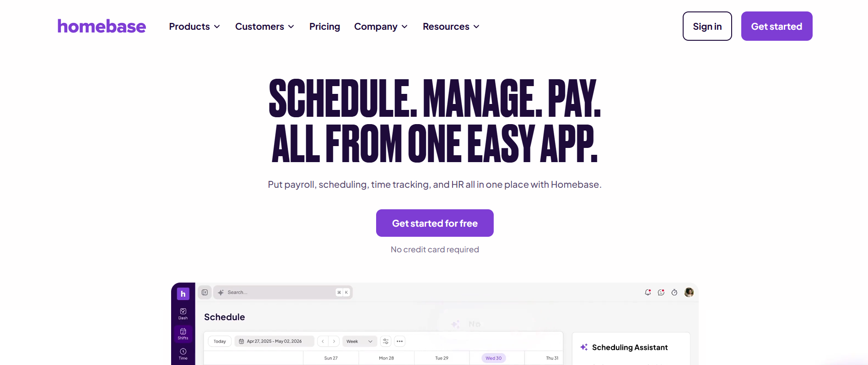The width and height of the screenshot is (868, 365).
Task: Open the notifications bell
Action: (x=648, y=292)
